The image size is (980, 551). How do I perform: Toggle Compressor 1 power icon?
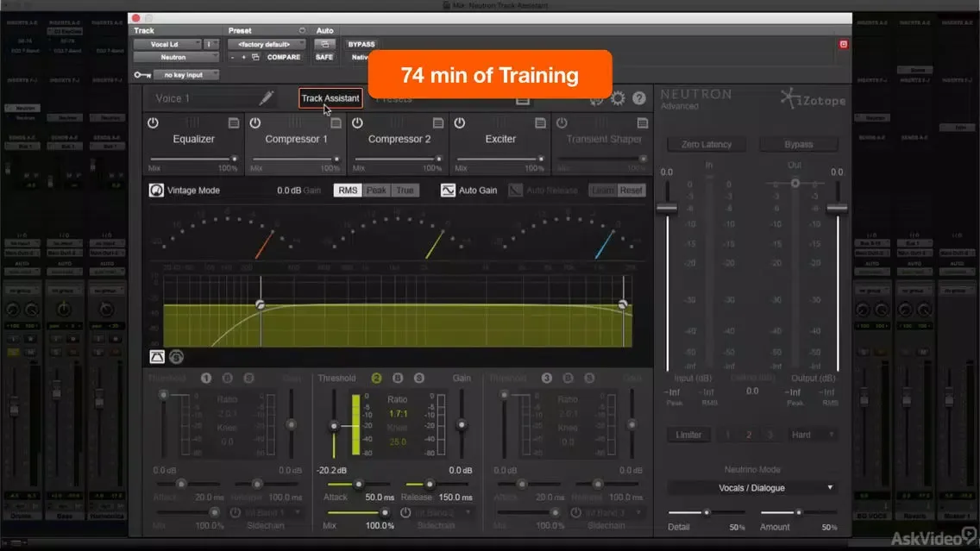[x=255, y=123]
